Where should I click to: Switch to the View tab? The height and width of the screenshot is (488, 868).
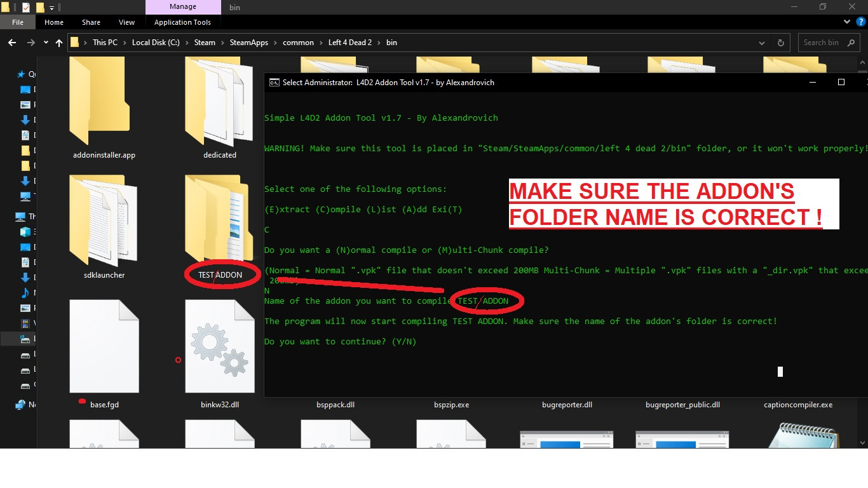tap(126, 22)
